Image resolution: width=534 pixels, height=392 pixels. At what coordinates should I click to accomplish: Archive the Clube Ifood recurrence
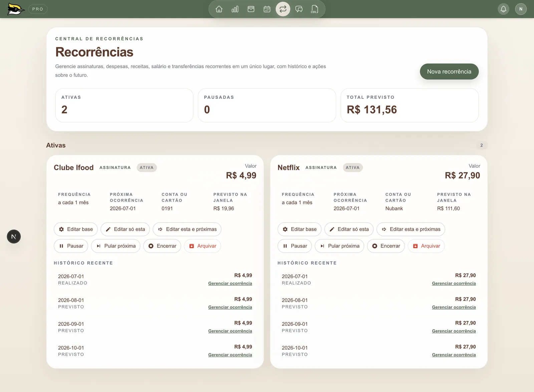pos(203,246)
